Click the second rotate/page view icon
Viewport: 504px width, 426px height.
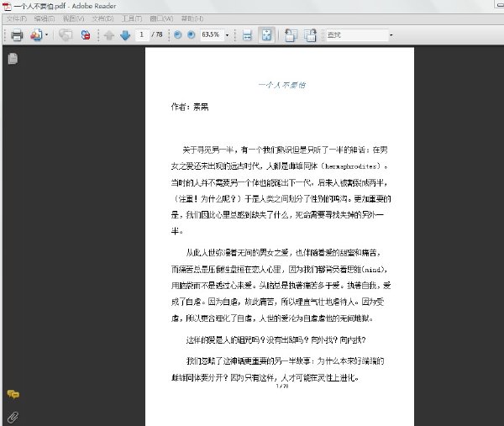tap(310, 35)
